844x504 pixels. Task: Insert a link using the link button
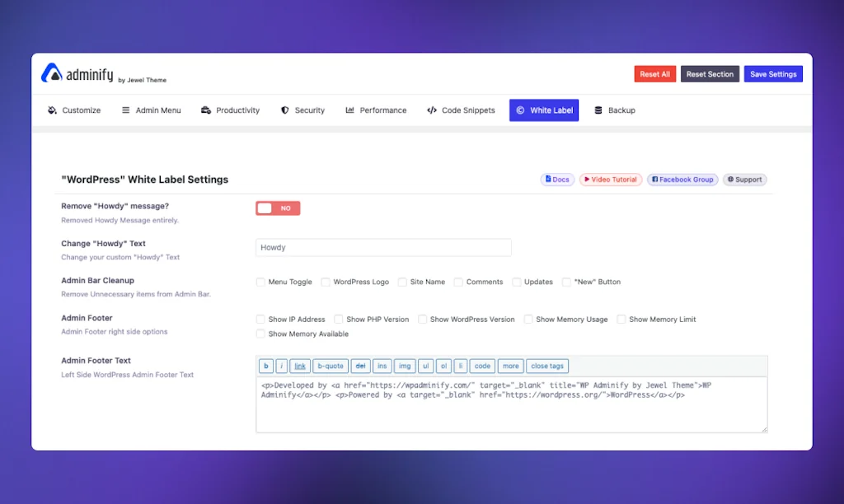tap(300, 366)
